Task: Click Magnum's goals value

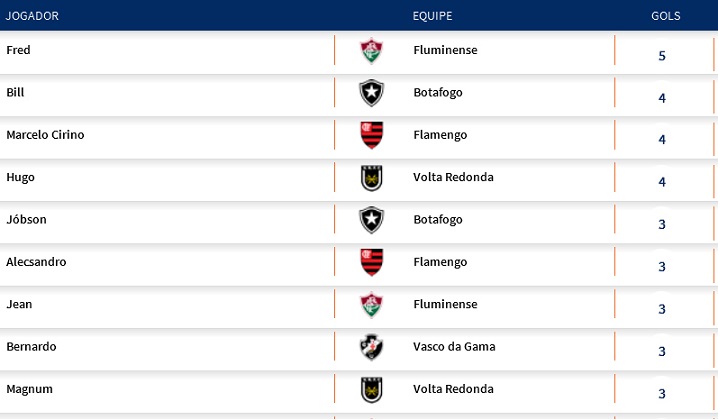Action: coord(662,393)
